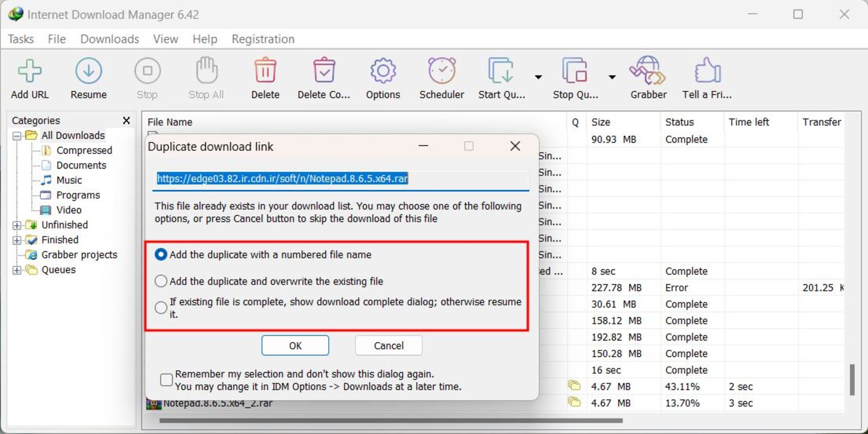Viewport: 868px width, 434px height.
Task: Expand the Finished tree node
Action: (17, 240)
